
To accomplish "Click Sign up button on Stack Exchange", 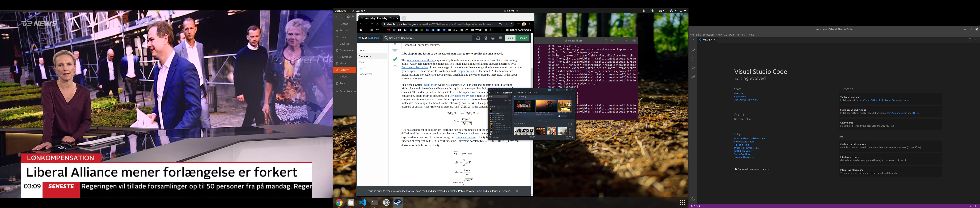I will [x=523, y=38].
